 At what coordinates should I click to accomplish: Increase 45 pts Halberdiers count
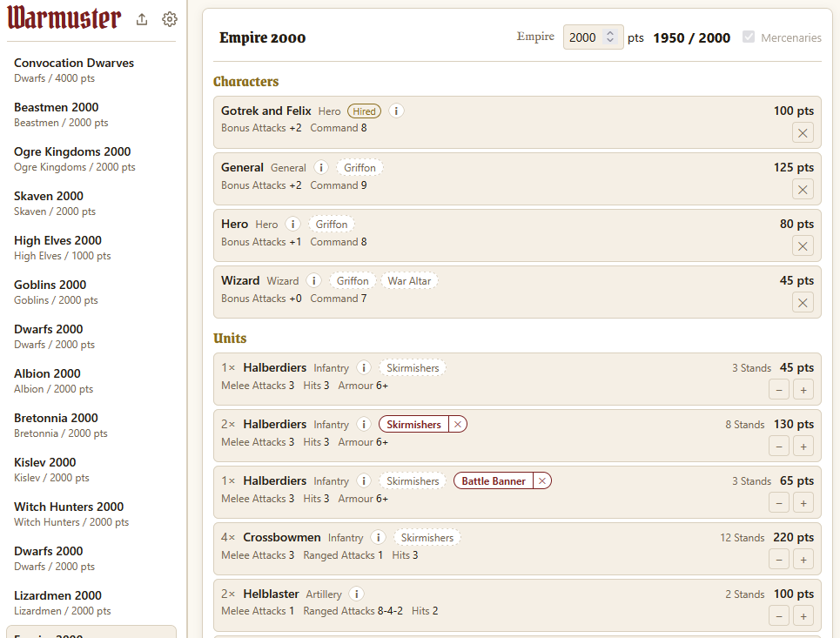[803, 390]
